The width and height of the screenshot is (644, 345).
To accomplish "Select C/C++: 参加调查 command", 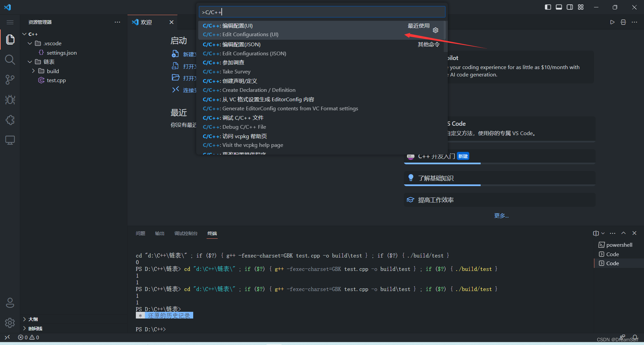I will click(321, 67).
